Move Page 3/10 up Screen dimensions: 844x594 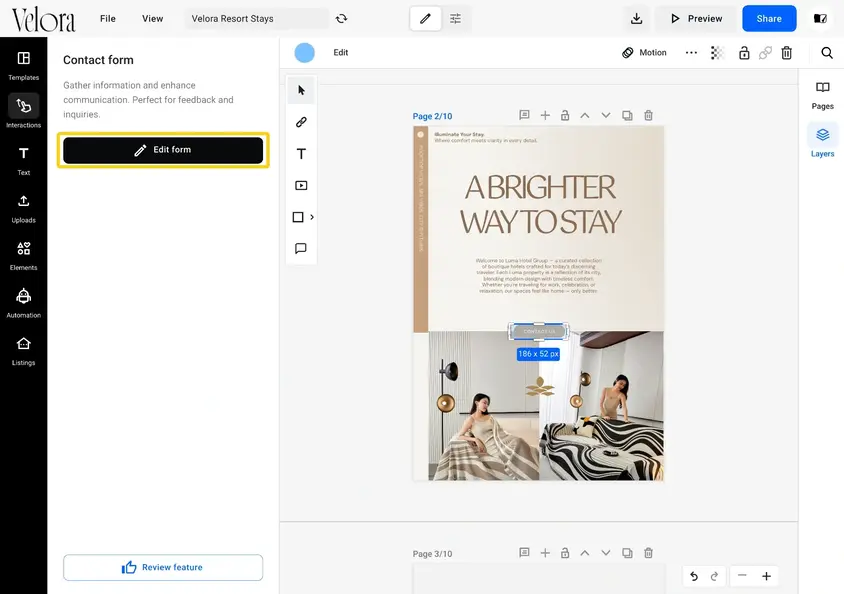[585, 553]
